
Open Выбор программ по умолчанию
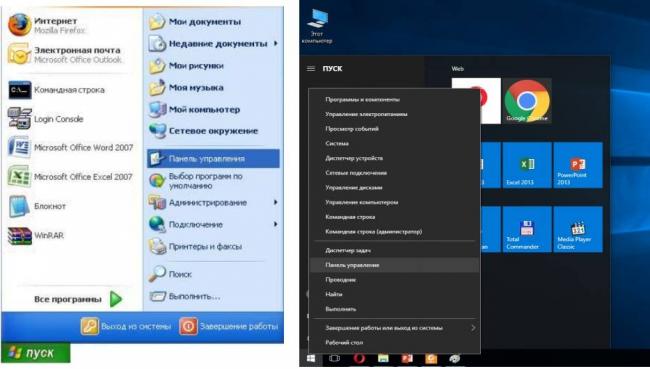click(196, 181)
